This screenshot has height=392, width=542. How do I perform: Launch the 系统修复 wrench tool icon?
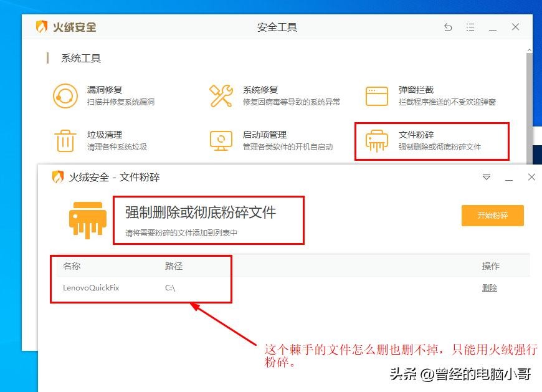click(221, 95)
